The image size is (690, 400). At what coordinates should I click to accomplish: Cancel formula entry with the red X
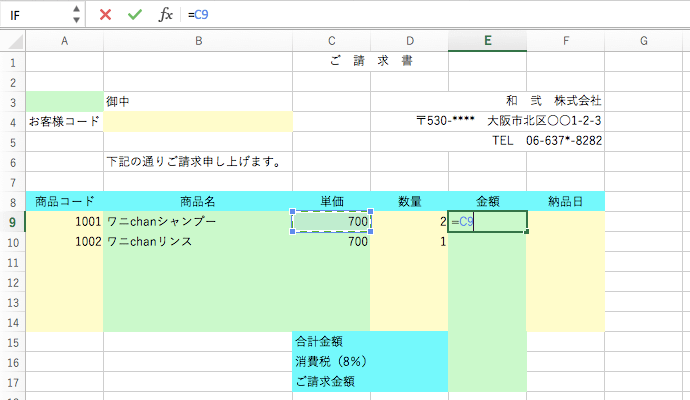point(105,15)
